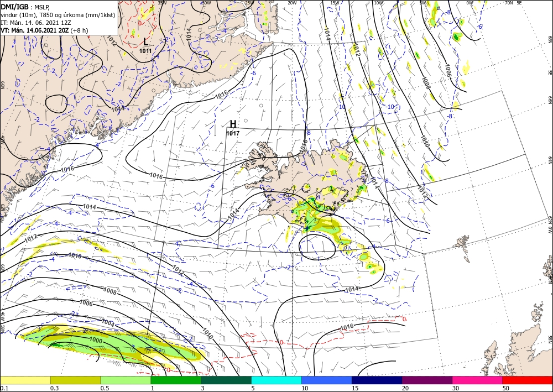Image resolution: width=553 pixels, height=392 pixels.
Task: Click the low-pressure 'L' symbol over Greenland
Action: point(145,42)
